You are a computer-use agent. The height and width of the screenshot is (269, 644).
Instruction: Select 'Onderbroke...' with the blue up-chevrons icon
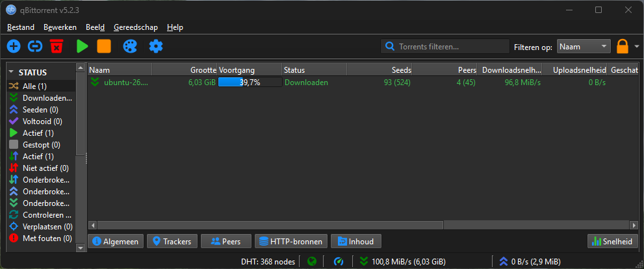click(41, 192)
